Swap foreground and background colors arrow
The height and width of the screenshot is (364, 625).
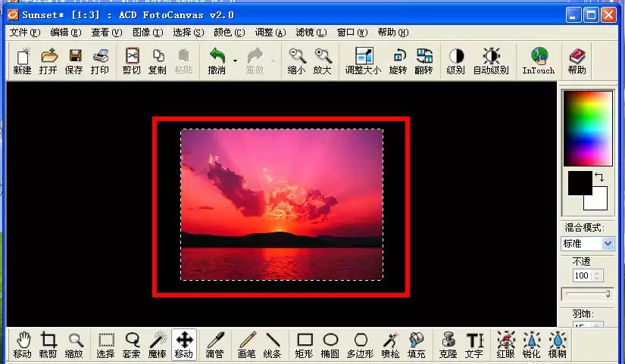599,176
